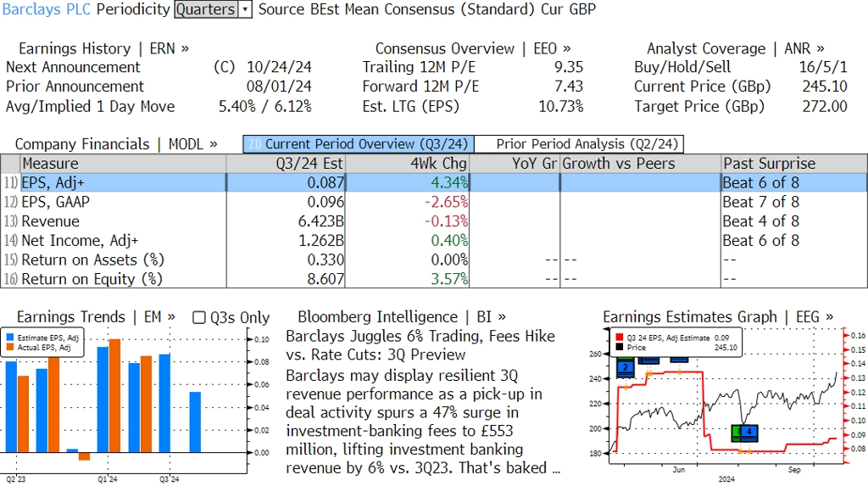The height and width of the screenshot is (486, 868).
Task: Open Company Financials MODL link
Action: pos(115,144)
